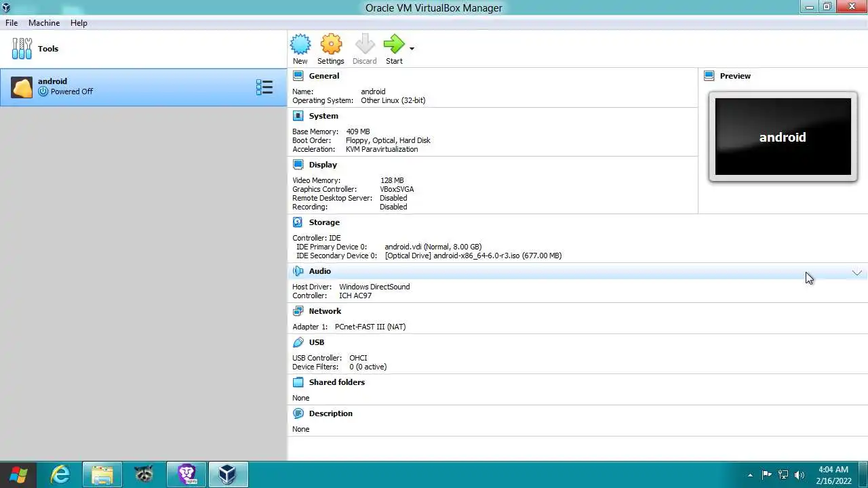Viewport: 868px width, 488px height.
Task: Open the Windows Start button
Action: pyautogui.click(x=18, y=474)
